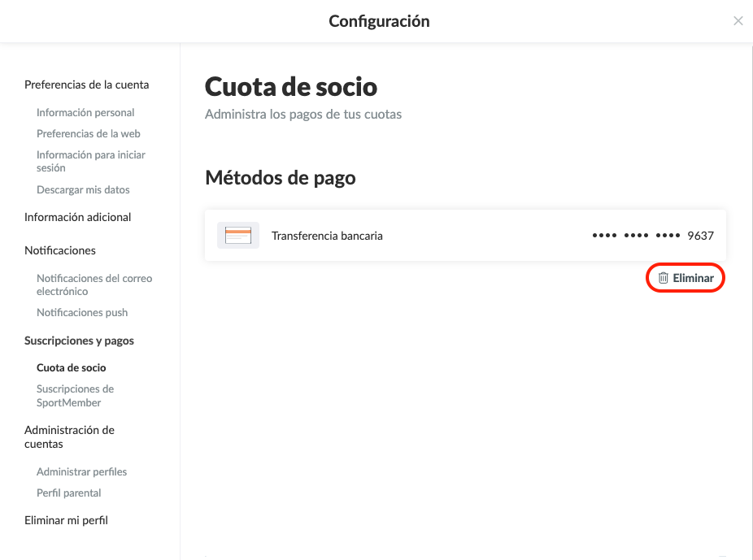753x560 pixels.
Task: Open Información adicional section
Action: [77, 217]
